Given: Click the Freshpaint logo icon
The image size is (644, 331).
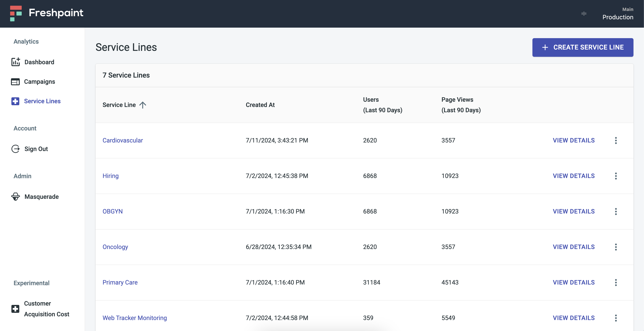Looking at the screenshot, I should [x=16, y=13].
